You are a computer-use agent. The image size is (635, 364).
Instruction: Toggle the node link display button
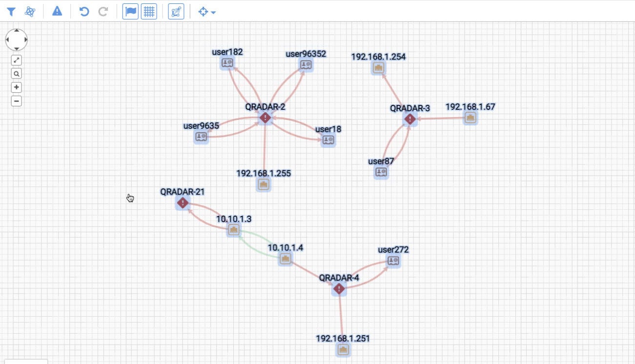pyautogui.click(x=176, y=12)
